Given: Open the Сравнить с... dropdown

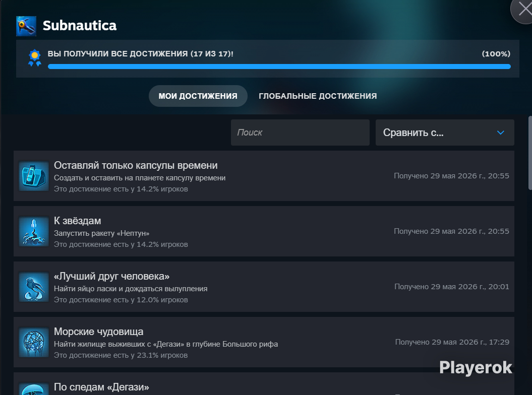Looking at the screenshot, I should [x=445, y=133].
